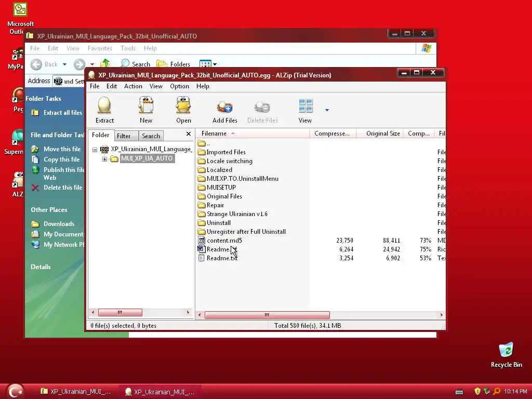Open the Favorites menu in Explorer window

click(x=100, y=48)
